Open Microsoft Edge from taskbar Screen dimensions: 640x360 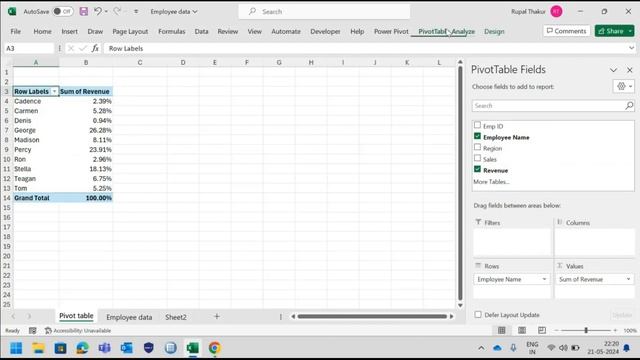82,348
